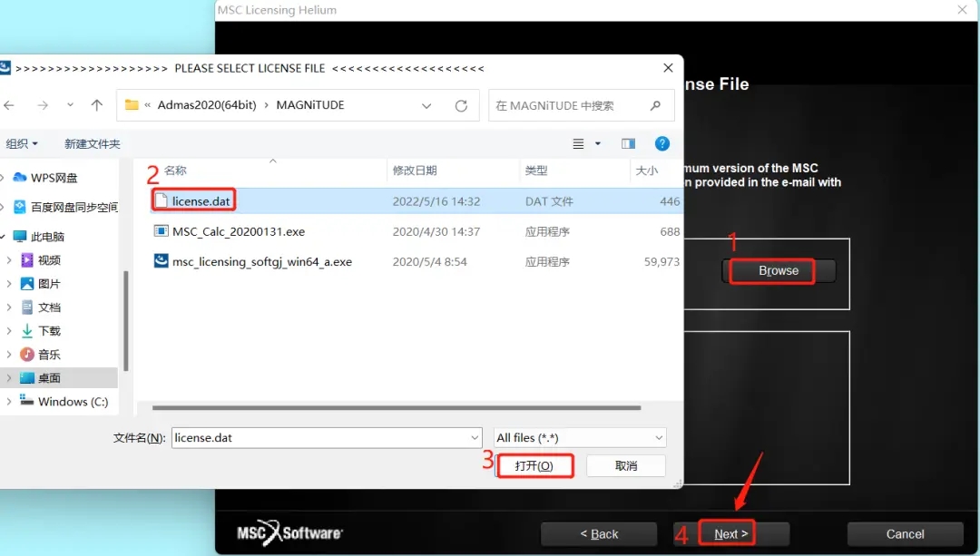Close the select license file dialog
Viewport: 980px width, 556px height.
(x=668, y=67)
